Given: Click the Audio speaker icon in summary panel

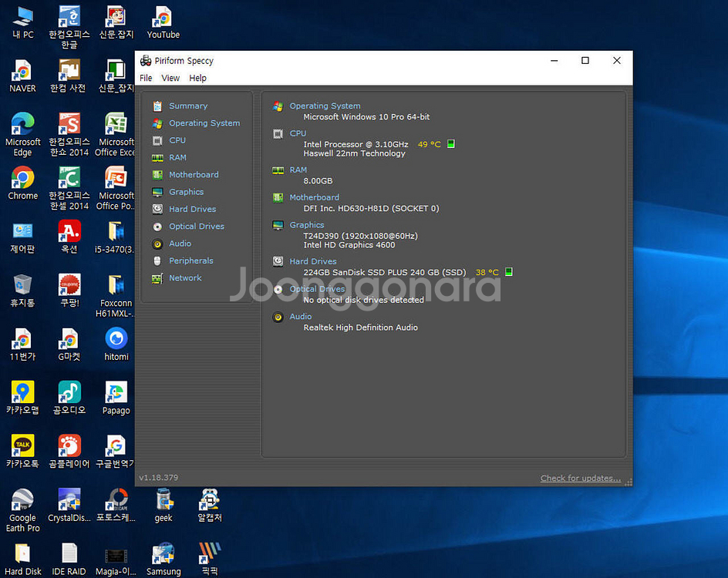Looking at the screenshot, I should point(278,318).
